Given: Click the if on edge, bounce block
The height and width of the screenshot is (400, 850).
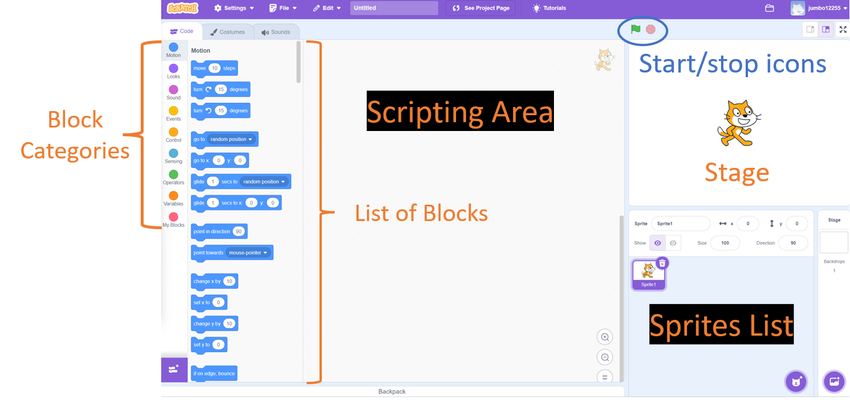Looking at the screenshot, I should click(x=214, y=373).
